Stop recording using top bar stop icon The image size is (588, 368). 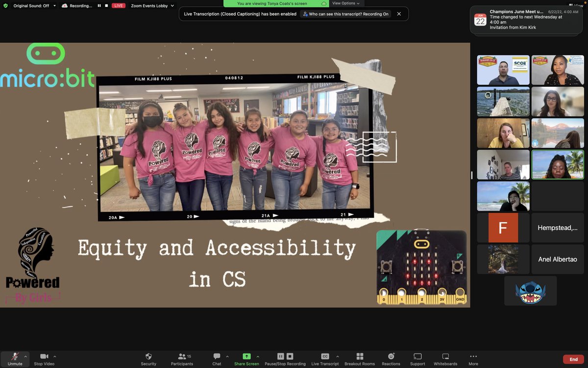point(106,6)
